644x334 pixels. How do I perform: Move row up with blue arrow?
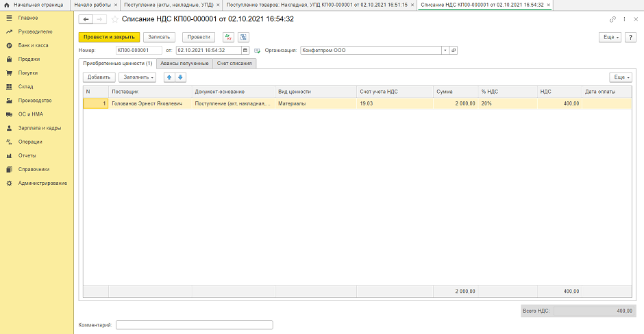(169, 77)
